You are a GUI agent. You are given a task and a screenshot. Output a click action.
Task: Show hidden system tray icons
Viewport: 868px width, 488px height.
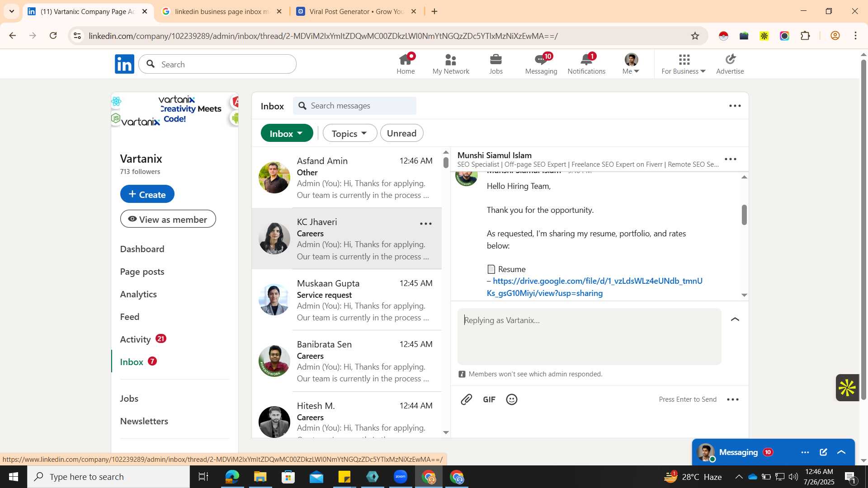coord(739,477)
